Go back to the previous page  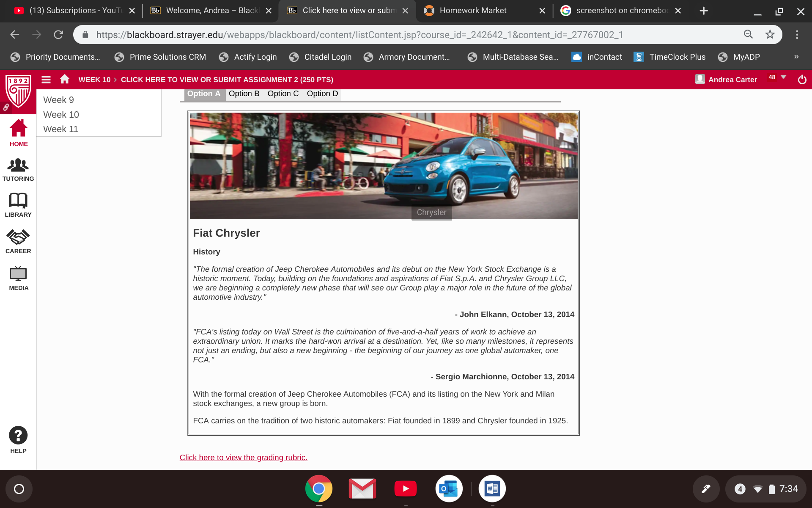point(15,35)
